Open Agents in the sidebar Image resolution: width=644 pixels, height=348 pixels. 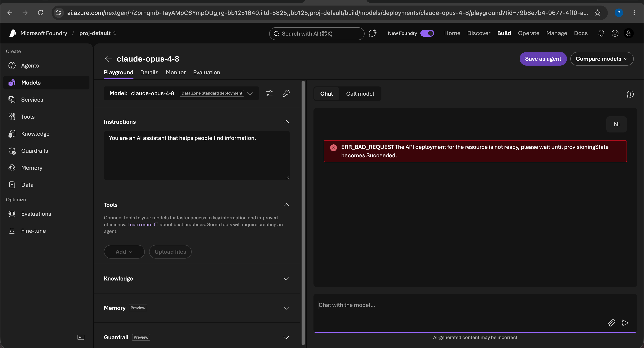tap(46, 66)
